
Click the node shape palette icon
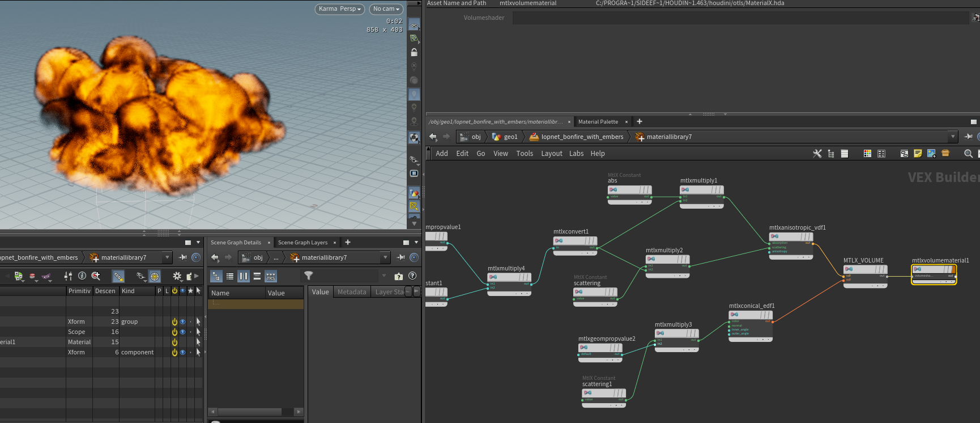(x=881, y=154)
